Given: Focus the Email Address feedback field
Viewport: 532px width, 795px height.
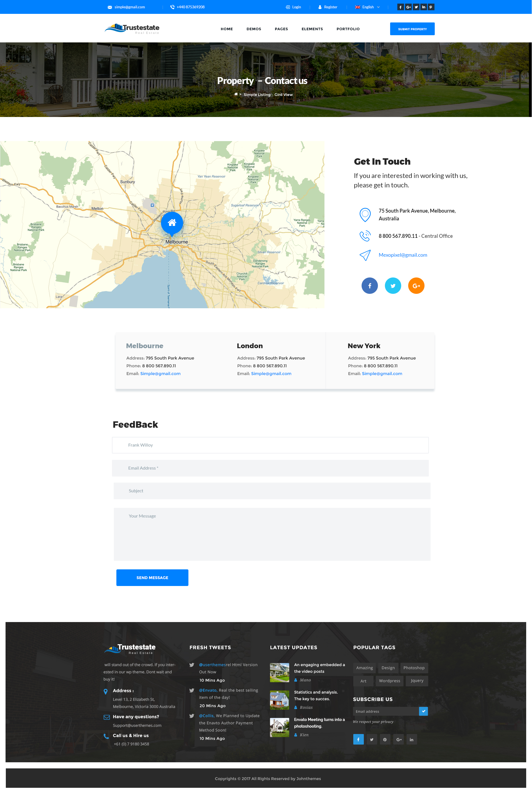Looking at the screenshot, I should (270, 468).
